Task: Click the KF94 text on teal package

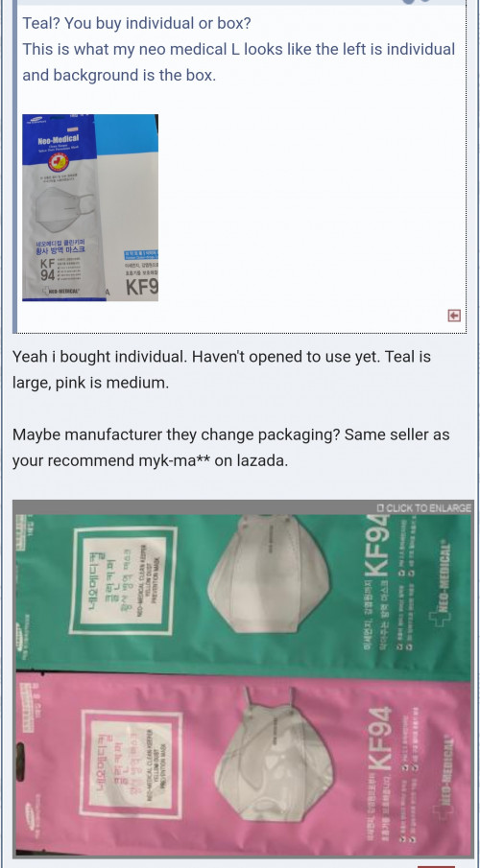Action: [379, 546]
